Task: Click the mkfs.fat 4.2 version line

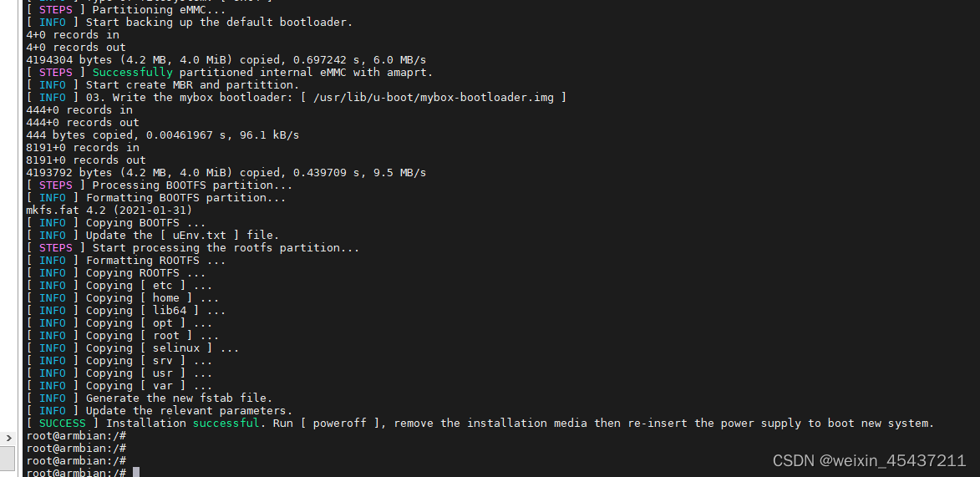Action: click(x=109, y=211)
